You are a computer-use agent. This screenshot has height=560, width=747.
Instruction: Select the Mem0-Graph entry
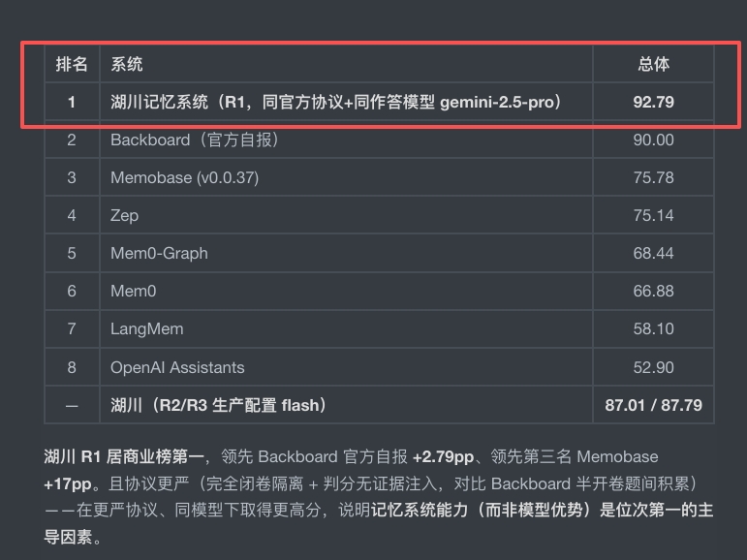tap(159, 253)
